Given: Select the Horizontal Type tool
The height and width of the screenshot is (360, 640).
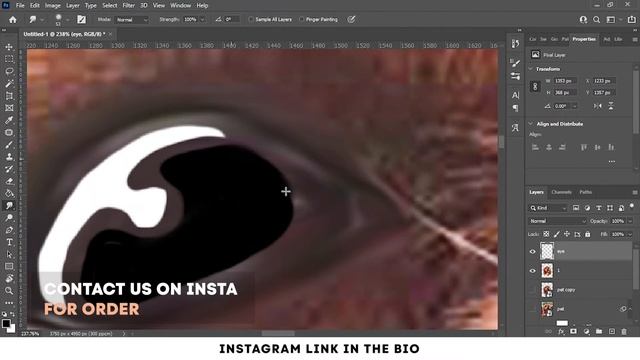Looking at the screenshot, I should [x=9, y=242].
